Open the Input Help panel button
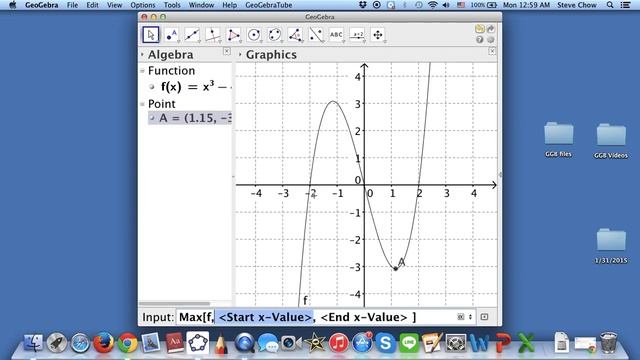Image resolution: width=640 pixels, height=360 pixels. [x=484, y=317]
